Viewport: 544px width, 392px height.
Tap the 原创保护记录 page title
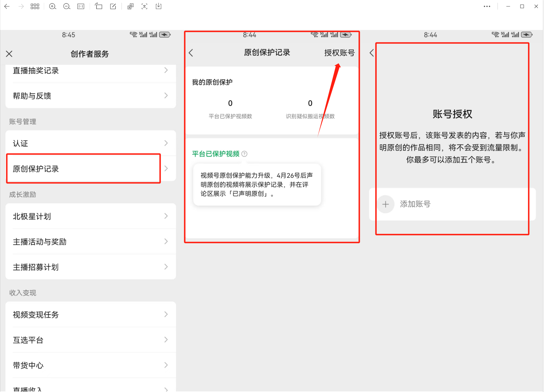(267, 53)
